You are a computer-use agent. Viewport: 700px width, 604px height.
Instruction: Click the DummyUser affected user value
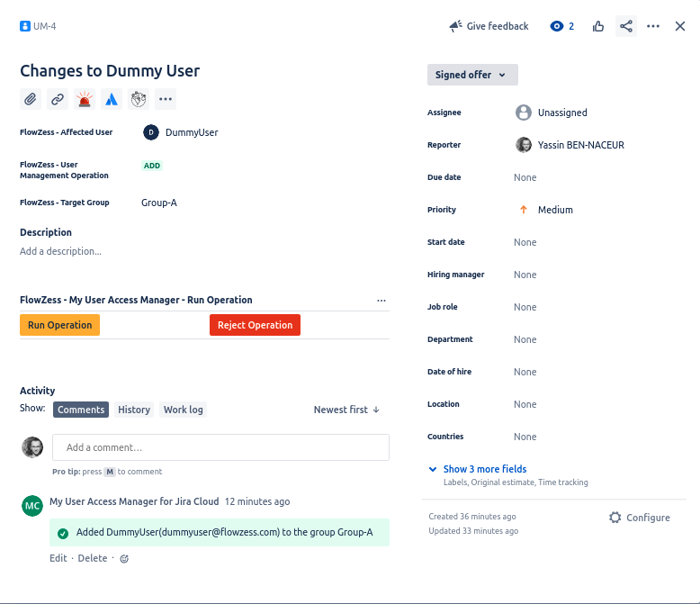192,132
